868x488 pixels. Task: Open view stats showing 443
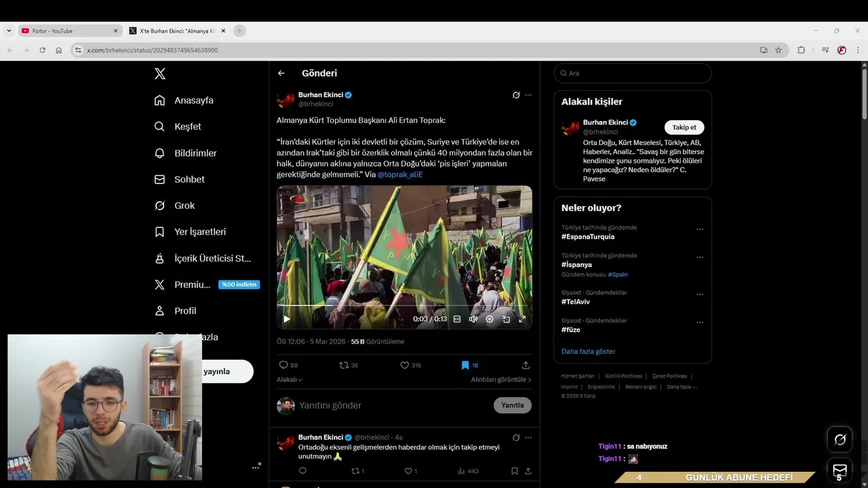pos(468,471)
